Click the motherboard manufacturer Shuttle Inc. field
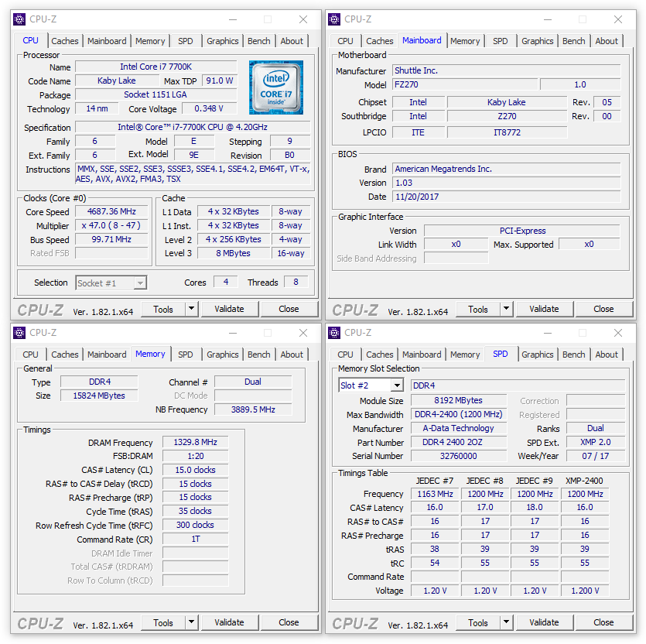 tap(506, 70)
